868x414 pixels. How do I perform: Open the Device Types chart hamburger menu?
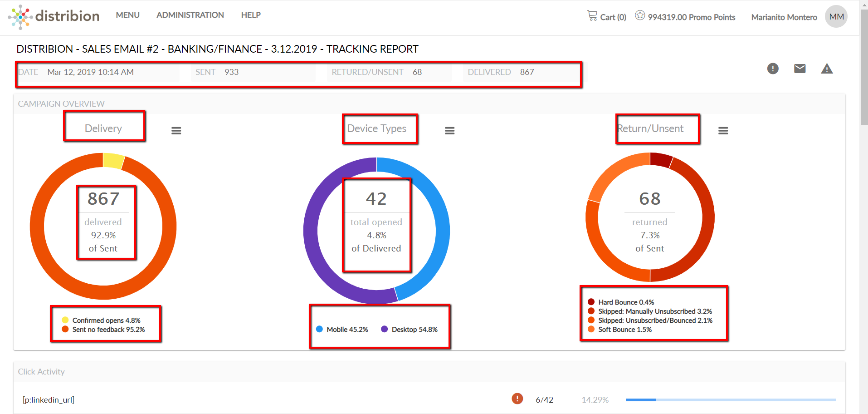[449, 131]
